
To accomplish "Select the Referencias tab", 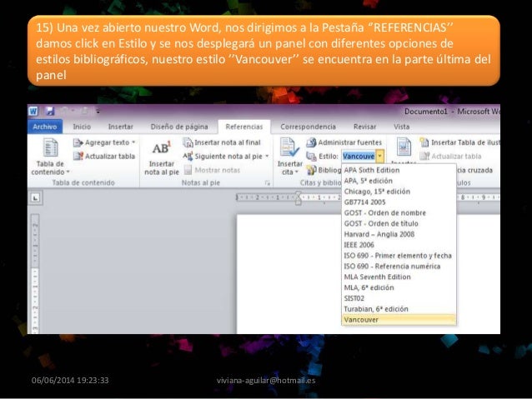I will 244,127.
